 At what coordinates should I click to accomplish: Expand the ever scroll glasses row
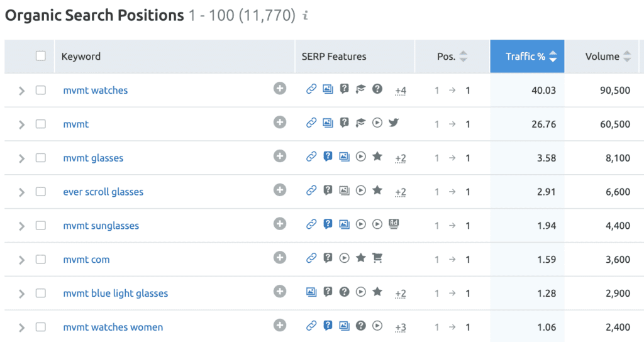click(22, 192)
